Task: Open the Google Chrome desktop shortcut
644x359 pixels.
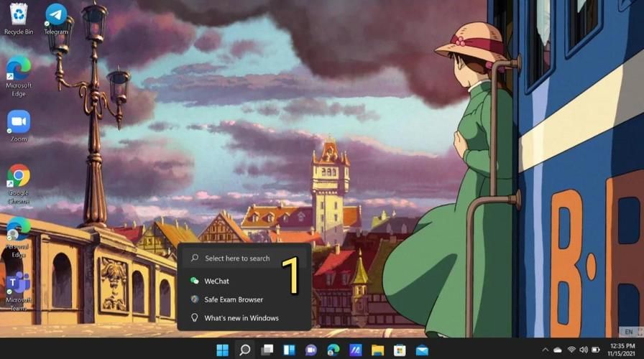Action: pos(19,184)
